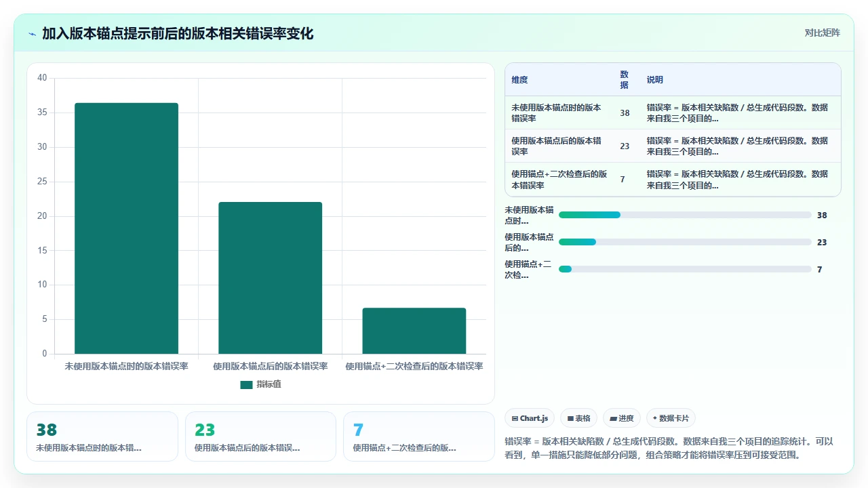Click the summary paragraph under the chips
Image resolution: width=868 pixels, height=488 pixels.
click(x=669, y=448)
